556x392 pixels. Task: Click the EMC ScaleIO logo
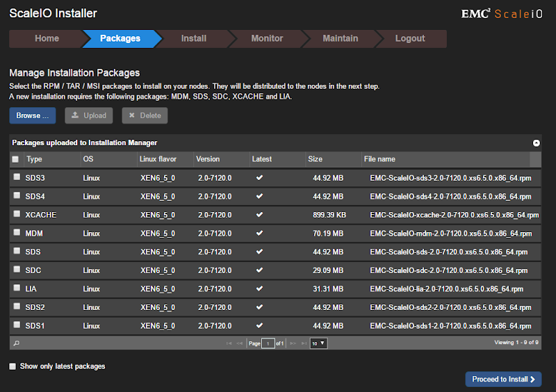pyautogui.click(x=502, y=14)
